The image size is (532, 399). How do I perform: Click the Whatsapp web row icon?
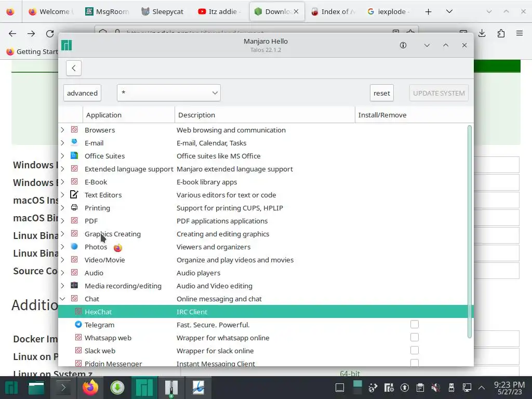click(x=78, y=337)
